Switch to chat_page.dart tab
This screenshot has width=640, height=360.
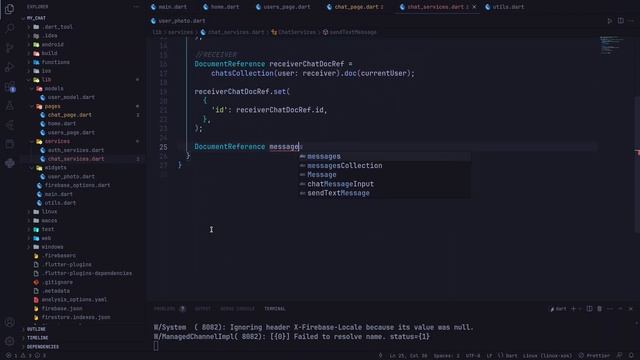click(356, 7)
